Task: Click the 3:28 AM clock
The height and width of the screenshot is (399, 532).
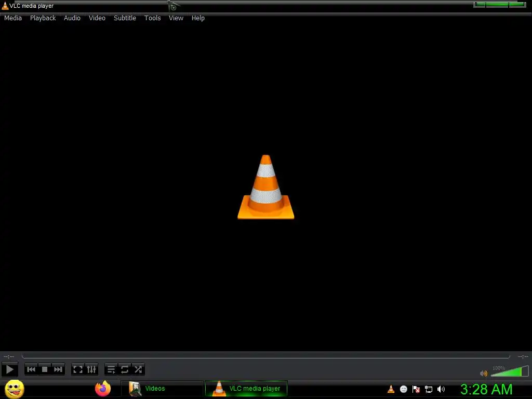Action: pyautogui.click(x=486, y=389)
